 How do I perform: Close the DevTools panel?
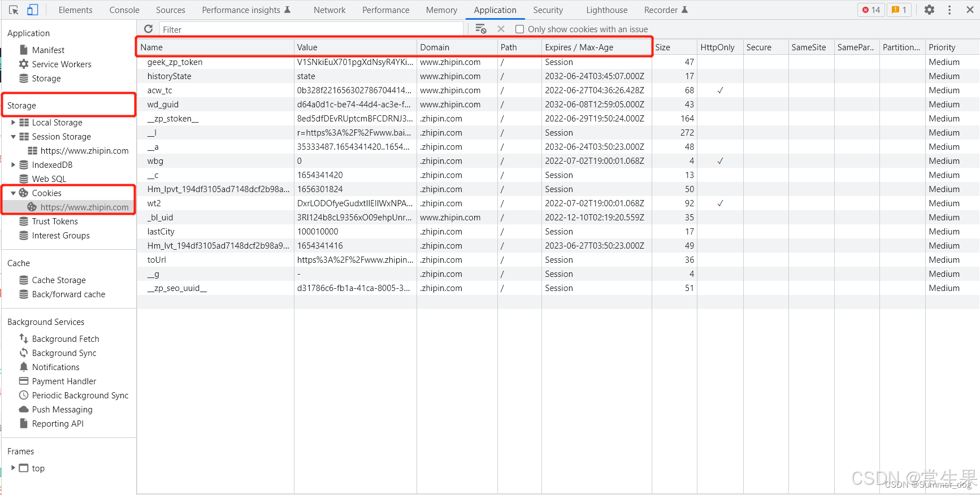[x=970, y=10]
